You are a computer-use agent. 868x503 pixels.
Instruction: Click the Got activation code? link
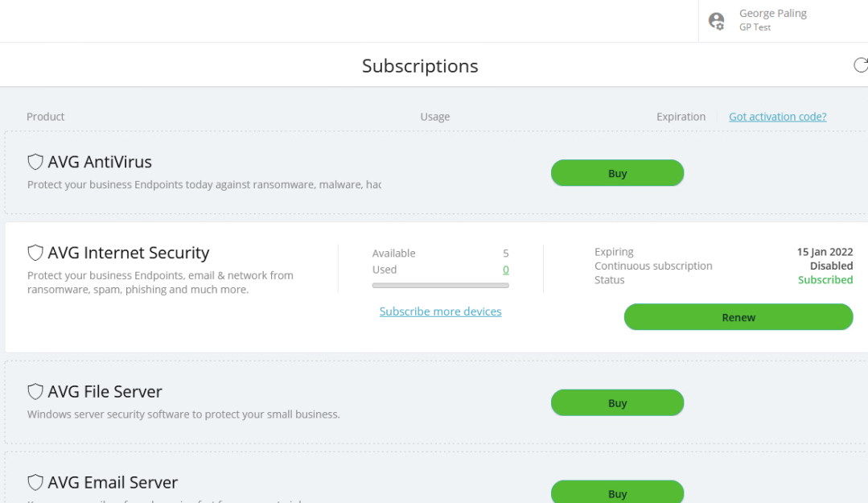[777, 117]
